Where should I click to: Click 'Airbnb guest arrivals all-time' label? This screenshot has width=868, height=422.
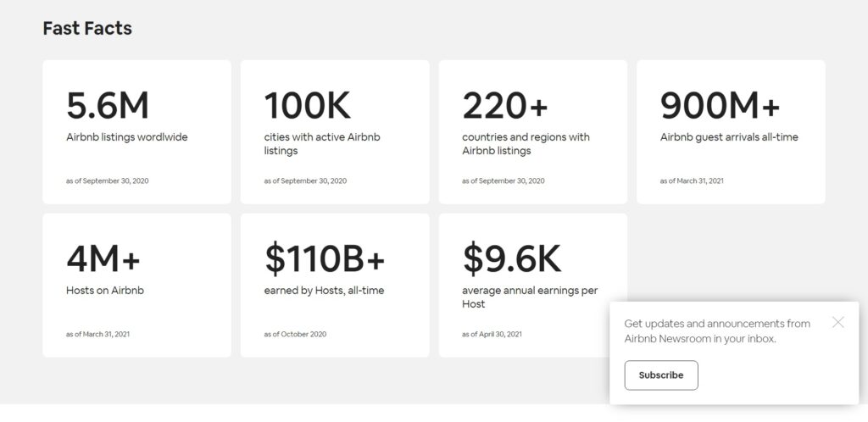pos(729,137)
